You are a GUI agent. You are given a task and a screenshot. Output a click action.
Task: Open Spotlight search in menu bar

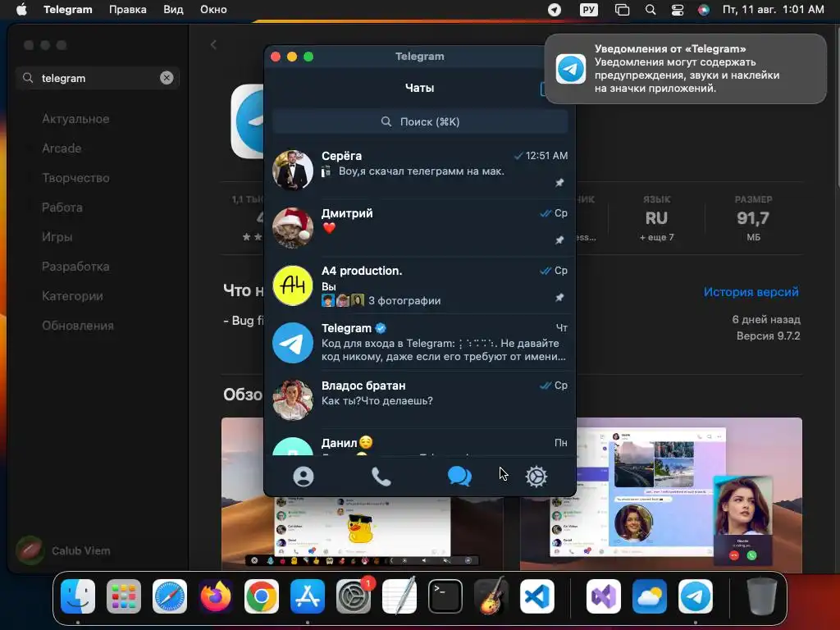tap(651, 10)
